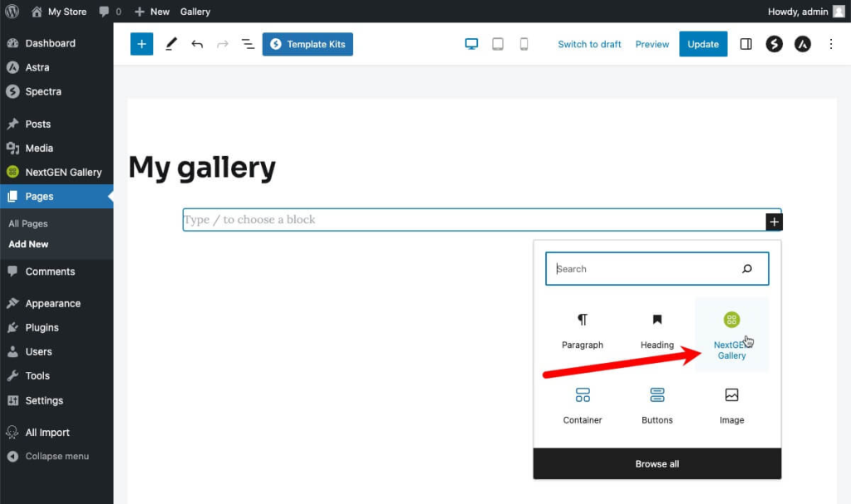Click Switch to draft
The image size is (851, 504).
tap(589, 44)
